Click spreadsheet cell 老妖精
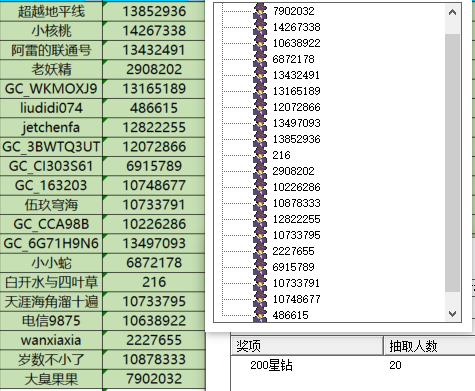The height and width of the screenshot is (391, 475). click(51, 69)
